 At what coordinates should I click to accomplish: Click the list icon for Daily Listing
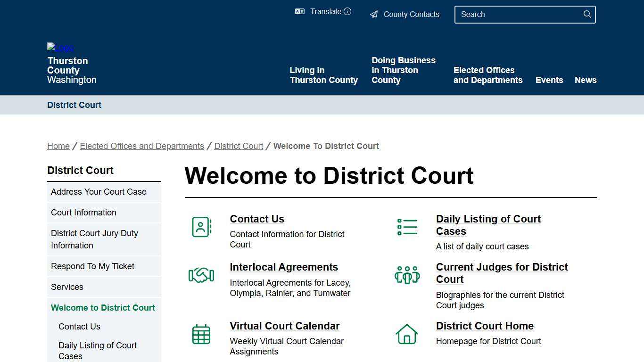point(407,226)
